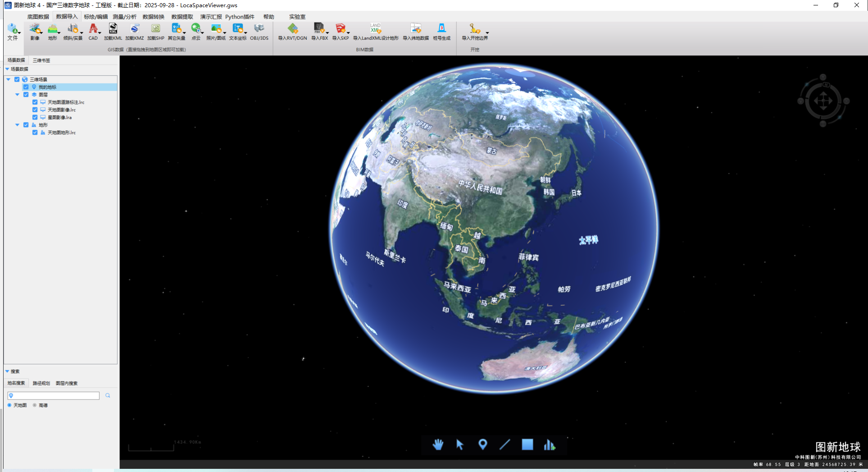868x472 pixels.
Task: Click the 倾斜/实景 oblique model icon
Action: tap(73, 29)
